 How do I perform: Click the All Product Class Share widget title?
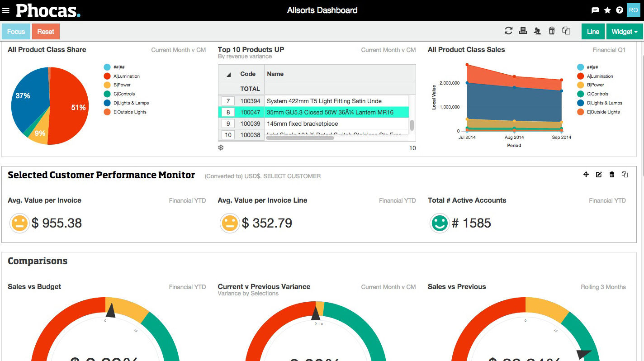pos(47,50)
